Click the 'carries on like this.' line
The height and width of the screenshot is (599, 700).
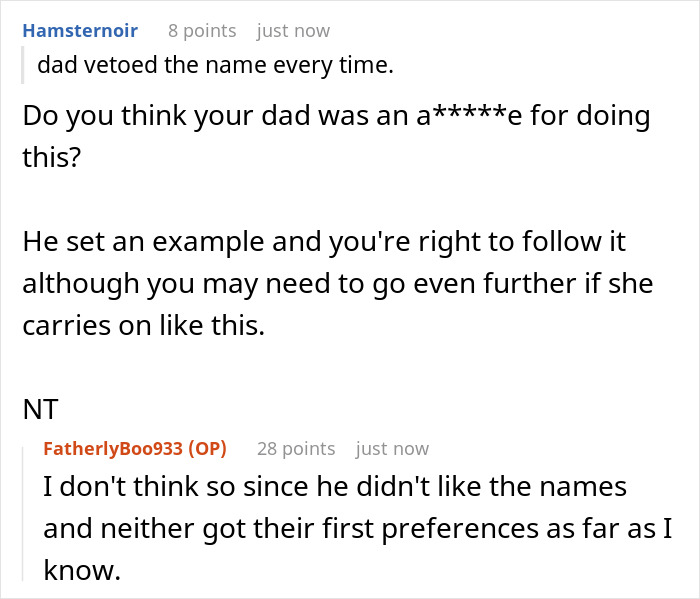[x=143, y=325]
